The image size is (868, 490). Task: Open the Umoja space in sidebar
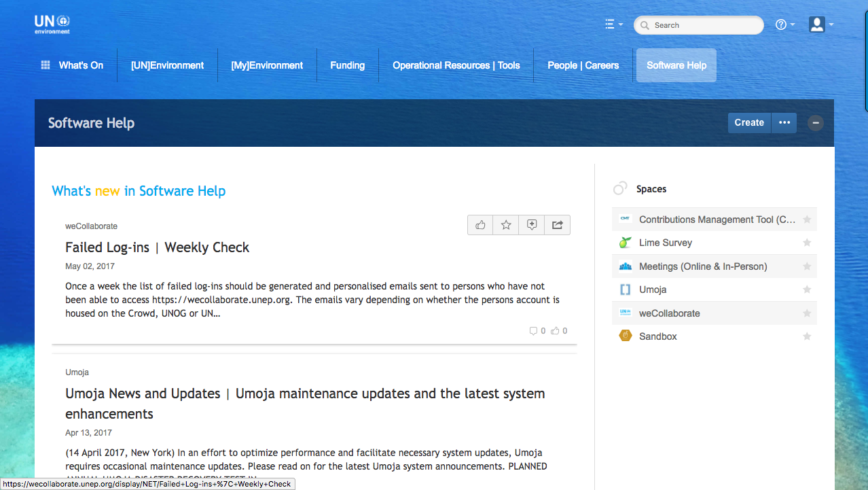(653, 290)
